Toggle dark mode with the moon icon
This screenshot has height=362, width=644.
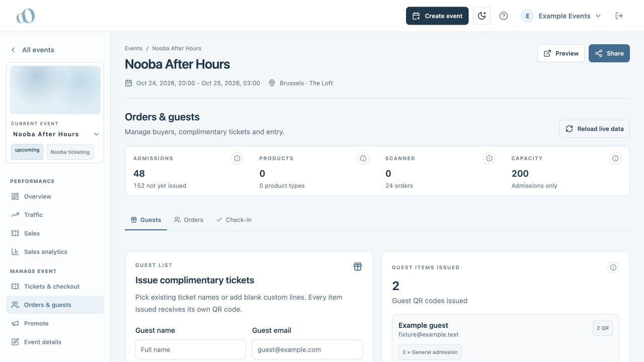[x=481, y=16]
